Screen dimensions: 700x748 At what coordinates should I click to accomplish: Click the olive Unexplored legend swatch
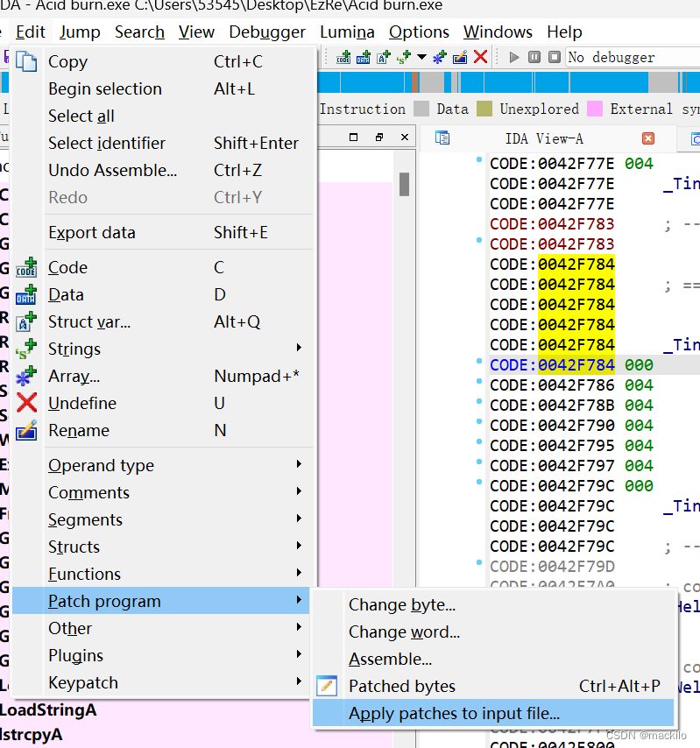[x=484, y=109]
